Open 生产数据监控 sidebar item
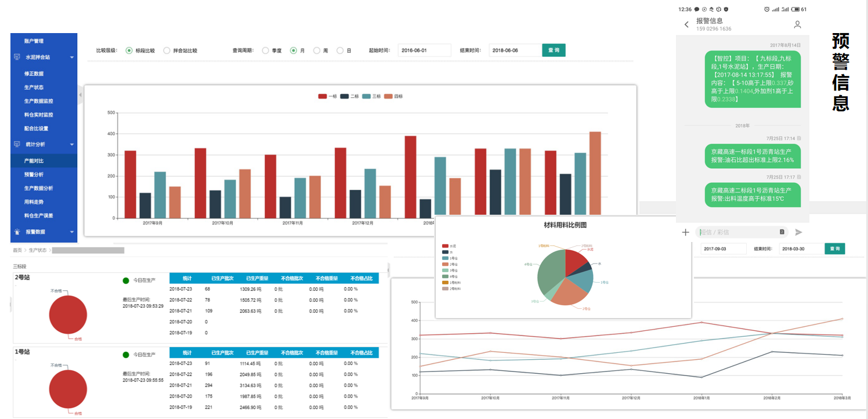The height and width of the screenshot is (419, 868). 38,101
